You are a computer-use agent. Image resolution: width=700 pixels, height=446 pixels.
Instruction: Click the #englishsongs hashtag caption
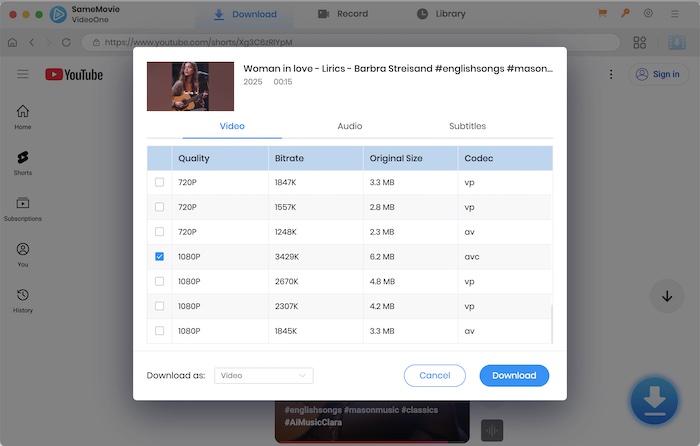[312, 410]
